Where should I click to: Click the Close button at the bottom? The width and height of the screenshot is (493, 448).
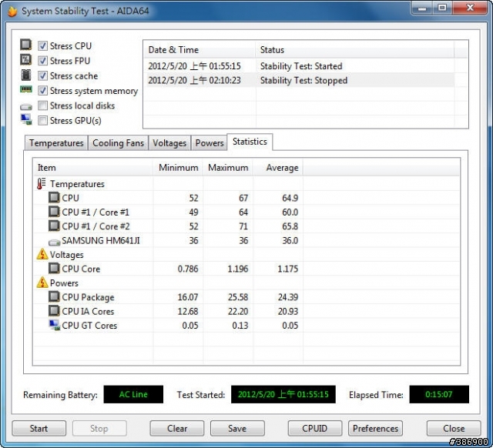pyautogui.click(x=454, y=428)
